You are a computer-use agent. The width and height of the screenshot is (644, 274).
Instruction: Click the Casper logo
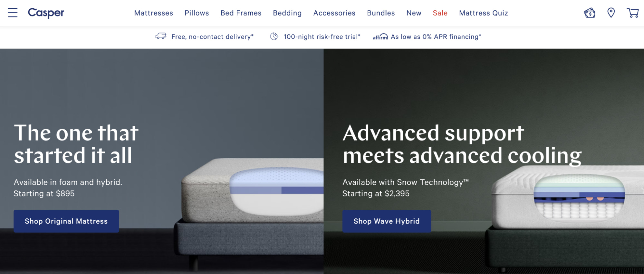46,13
